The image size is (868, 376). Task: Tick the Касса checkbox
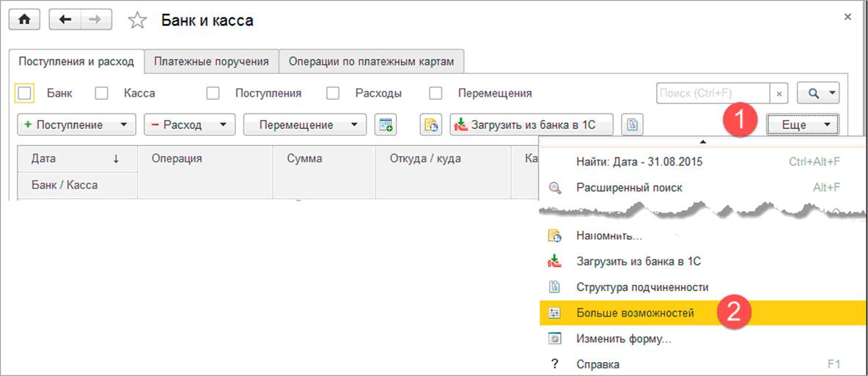102,94
